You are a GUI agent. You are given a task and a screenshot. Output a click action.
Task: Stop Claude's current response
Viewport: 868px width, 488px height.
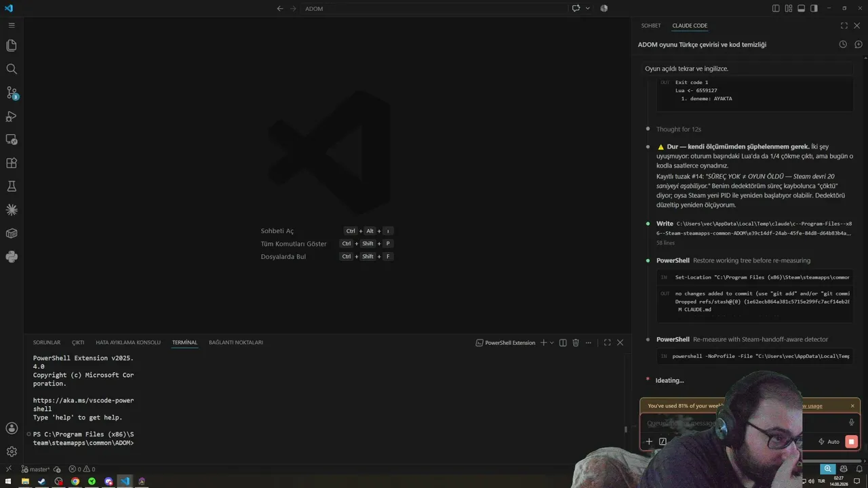click(x=851, y=441)
